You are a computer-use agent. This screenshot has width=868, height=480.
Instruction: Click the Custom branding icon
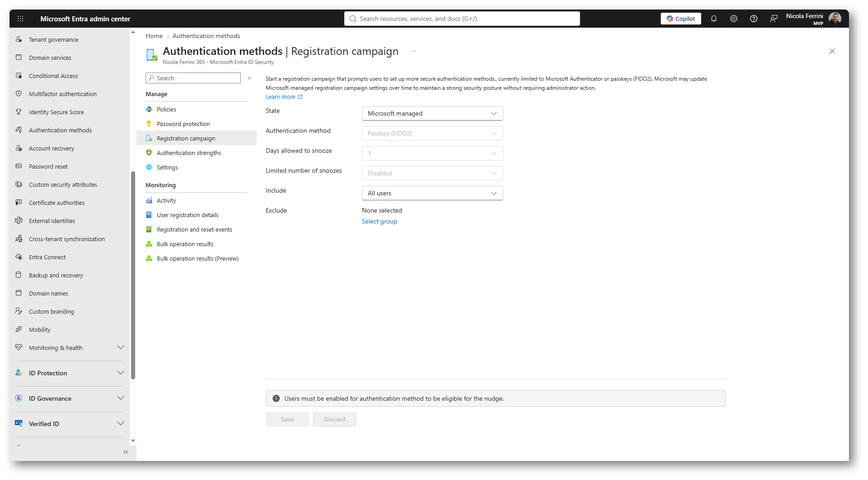click(19, 311)
